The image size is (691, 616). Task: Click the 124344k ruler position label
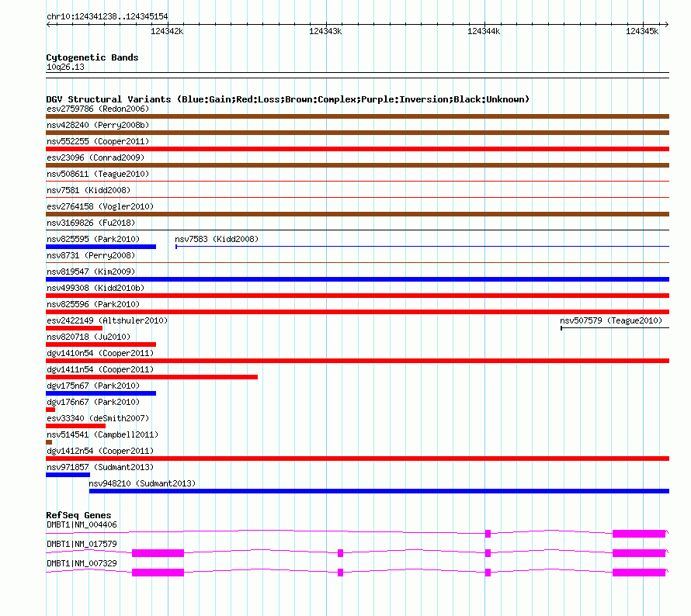pos(484,31)
